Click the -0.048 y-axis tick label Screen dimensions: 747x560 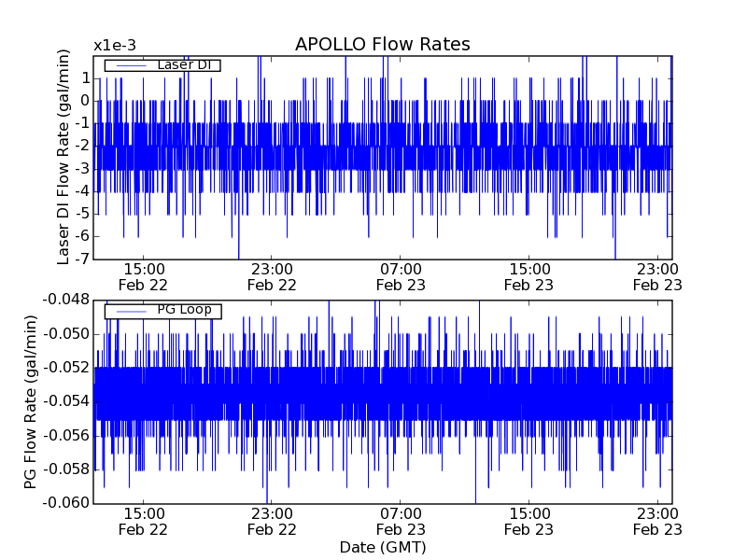tap(64, 300)
